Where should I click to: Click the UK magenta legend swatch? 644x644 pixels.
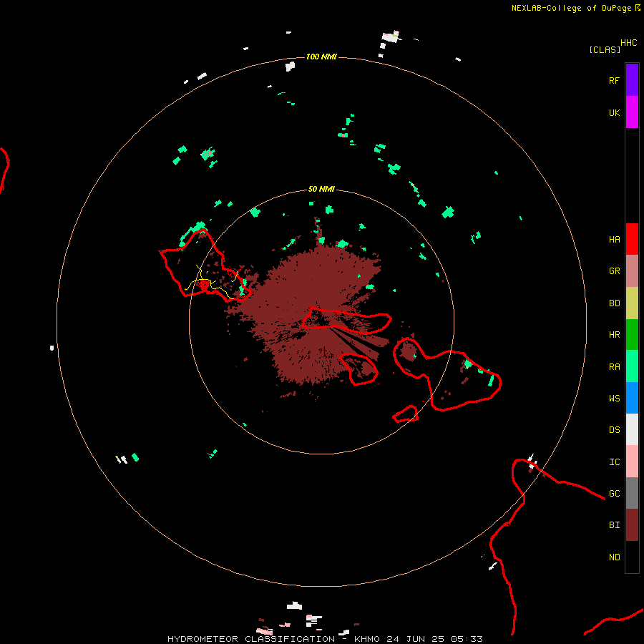[632, 112]
